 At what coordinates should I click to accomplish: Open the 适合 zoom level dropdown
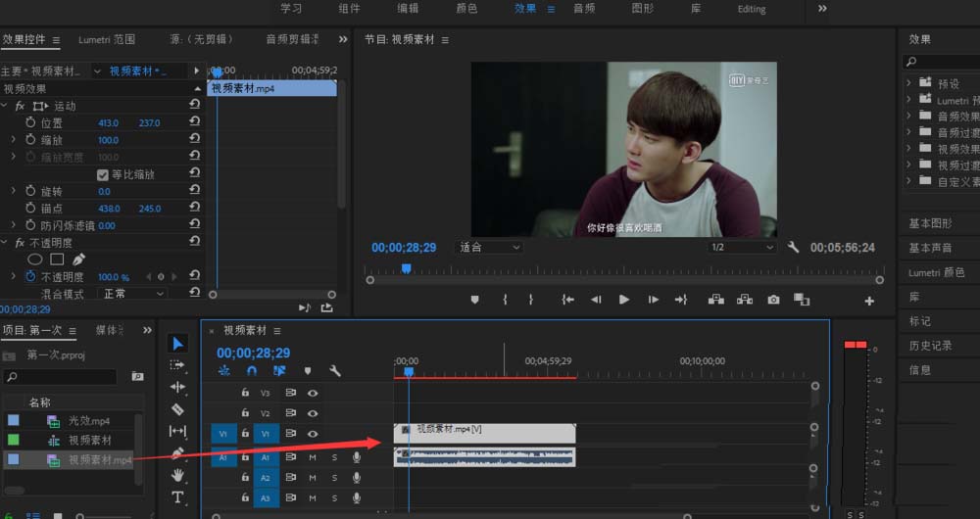coord(489,248)
